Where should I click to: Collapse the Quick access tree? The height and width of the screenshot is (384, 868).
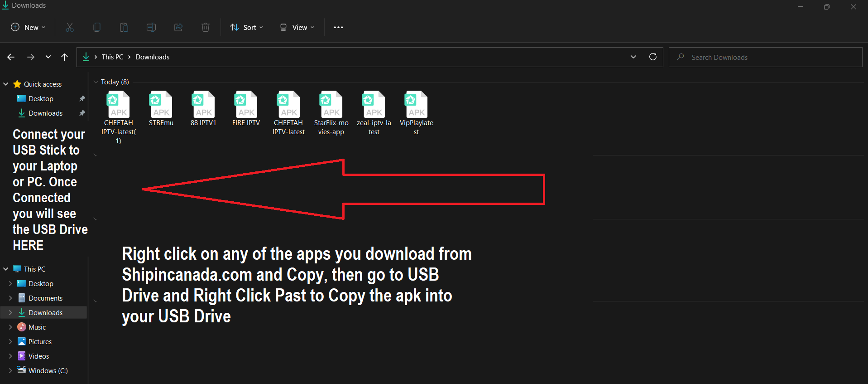tap(6, 84)
